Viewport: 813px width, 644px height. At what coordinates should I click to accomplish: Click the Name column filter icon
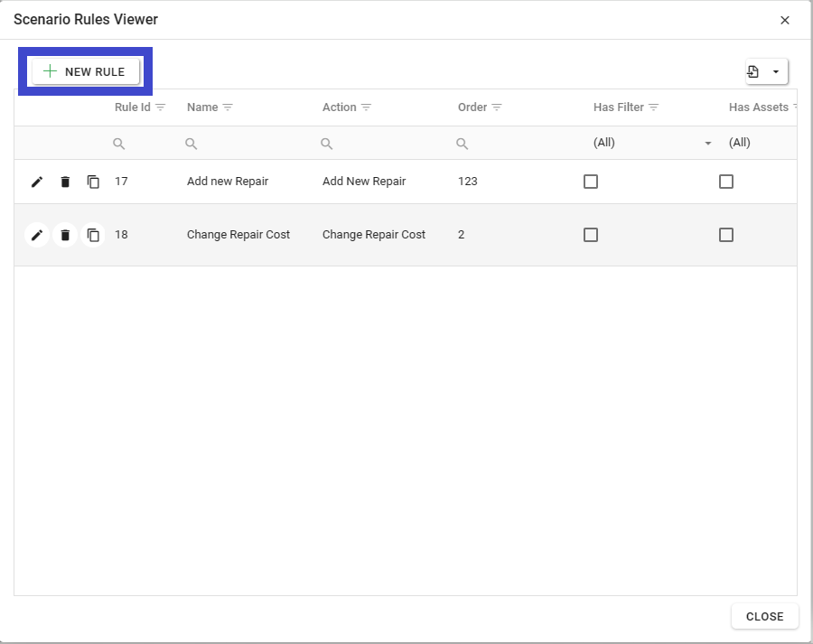pos(228,107)
